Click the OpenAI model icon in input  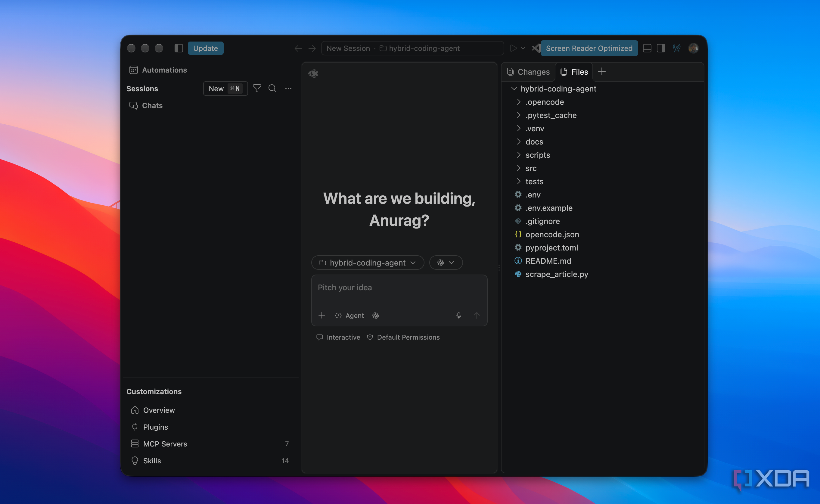(375, 315)
